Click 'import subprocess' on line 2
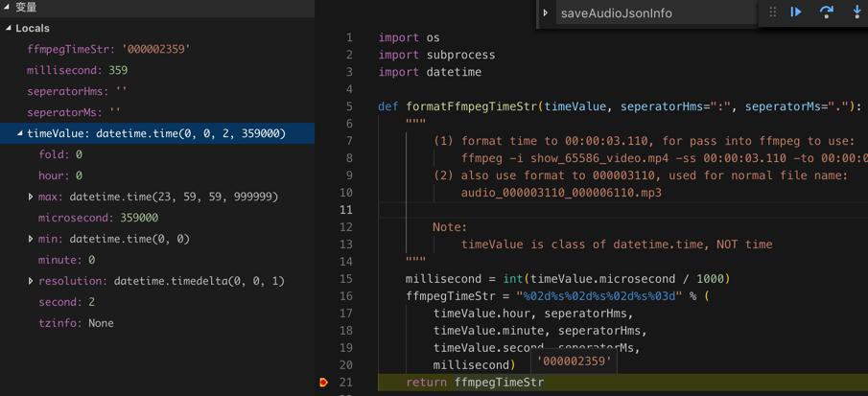The width and height of the screenshot is (868, 396). click(436, 55)
